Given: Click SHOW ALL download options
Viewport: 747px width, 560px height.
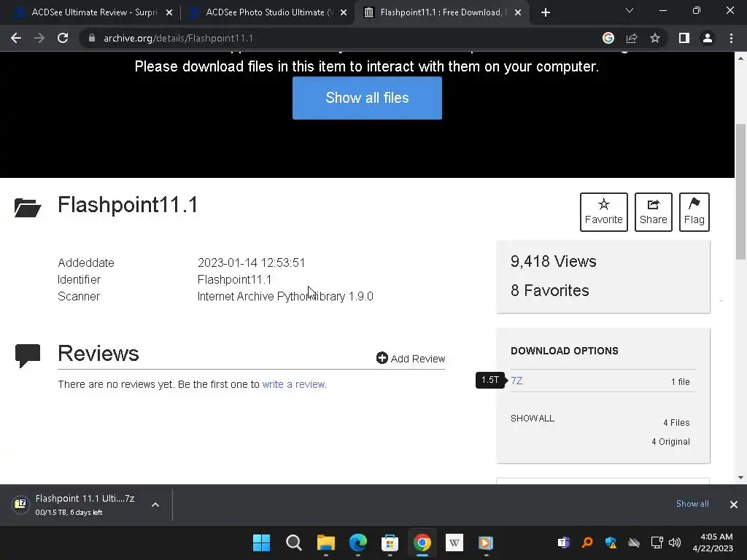Looking at the screenshot, I should click(x=532, y=419).
